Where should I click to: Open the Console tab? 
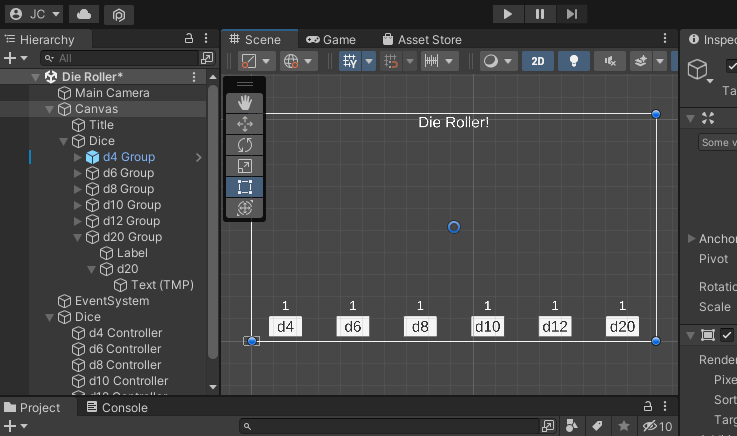pyautogui.click(x=117, y=407)
